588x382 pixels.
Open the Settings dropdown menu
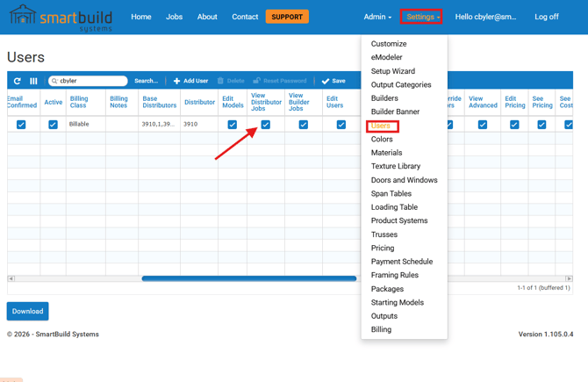click(420, 17)
